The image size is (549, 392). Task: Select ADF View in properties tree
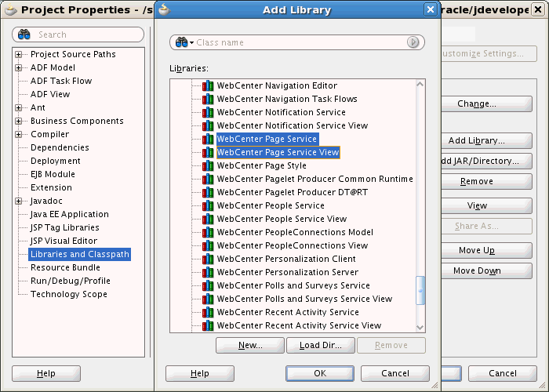[50, 94]
